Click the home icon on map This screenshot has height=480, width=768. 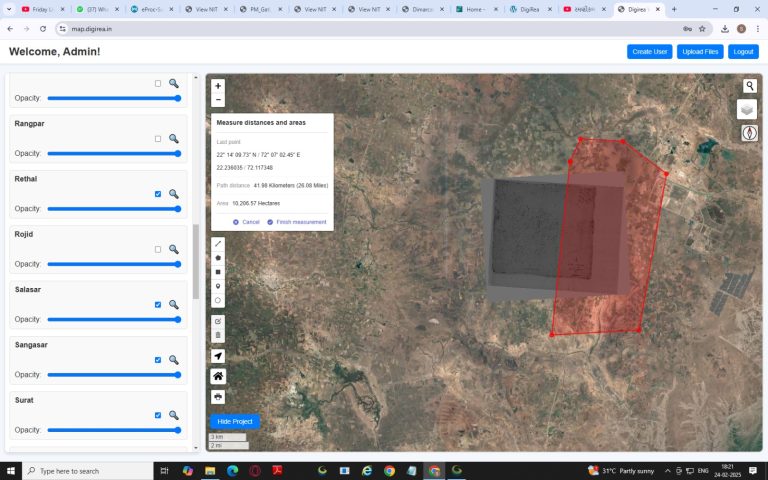(x=218, y=376)
